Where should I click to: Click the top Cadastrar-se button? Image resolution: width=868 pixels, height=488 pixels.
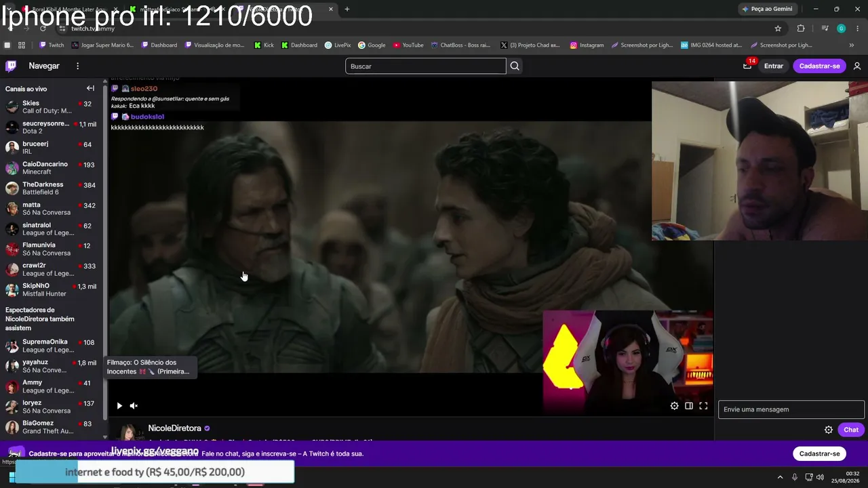[x=819, y=66]
